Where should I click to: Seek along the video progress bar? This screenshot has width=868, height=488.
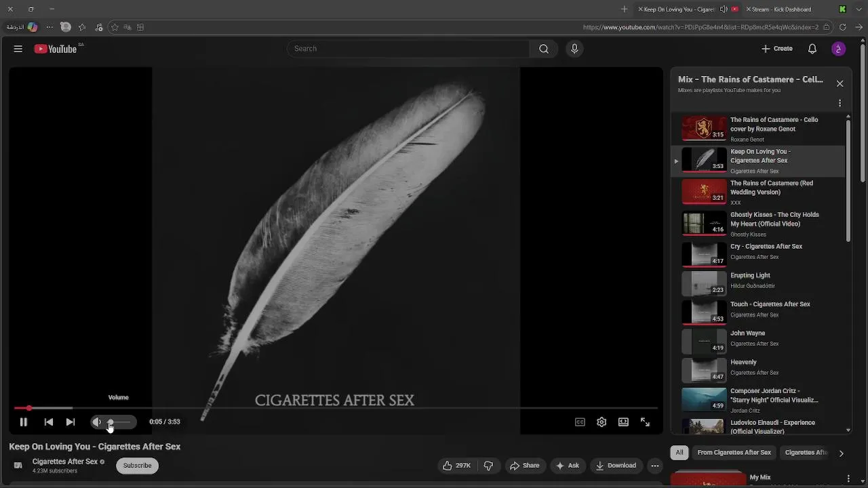(x=336, y=408)
